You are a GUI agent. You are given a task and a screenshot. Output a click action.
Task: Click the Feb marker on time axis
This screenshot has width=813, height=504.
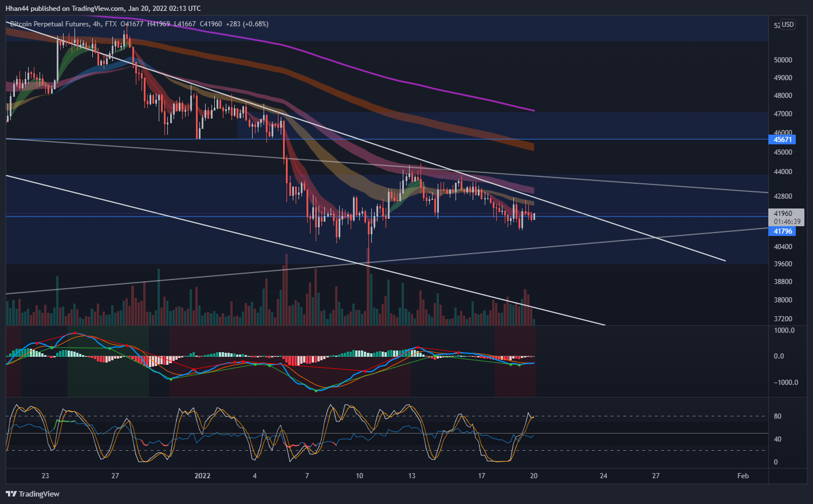743,476
